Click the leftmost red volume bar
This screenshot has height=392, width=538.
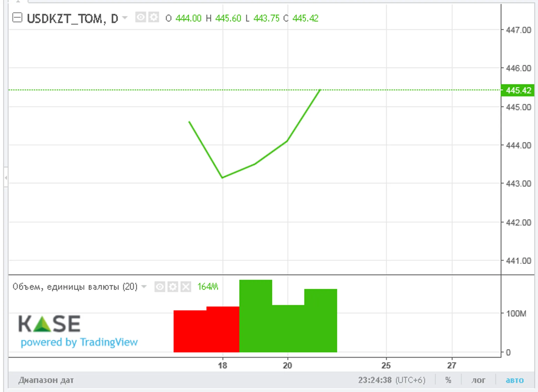pos(190,331)
